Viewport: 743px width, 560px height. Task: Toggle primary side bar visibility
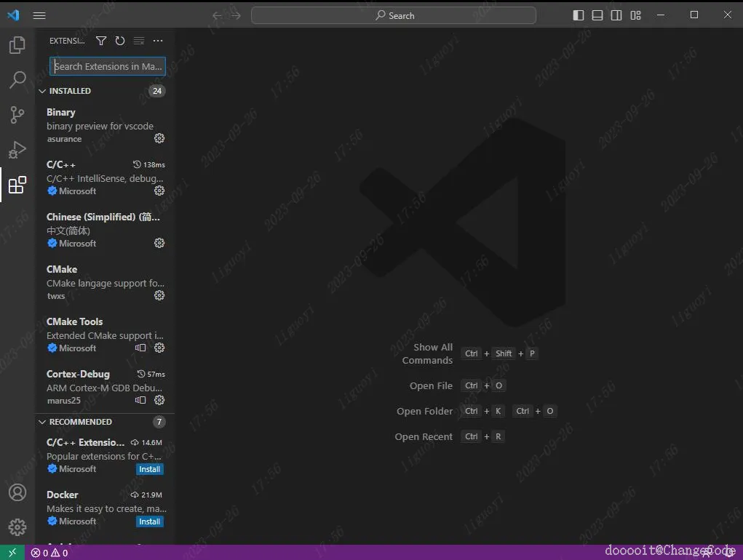[x=579, y=15]
